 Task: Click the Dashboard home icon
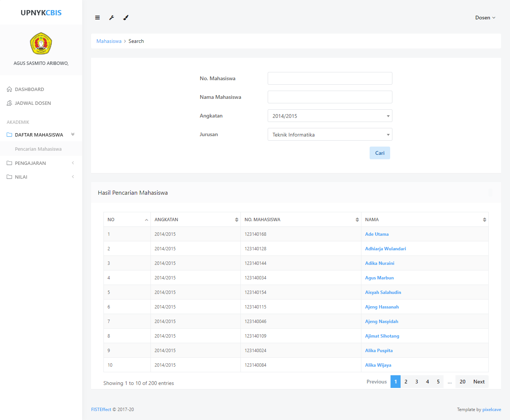(x=9, y=89)
